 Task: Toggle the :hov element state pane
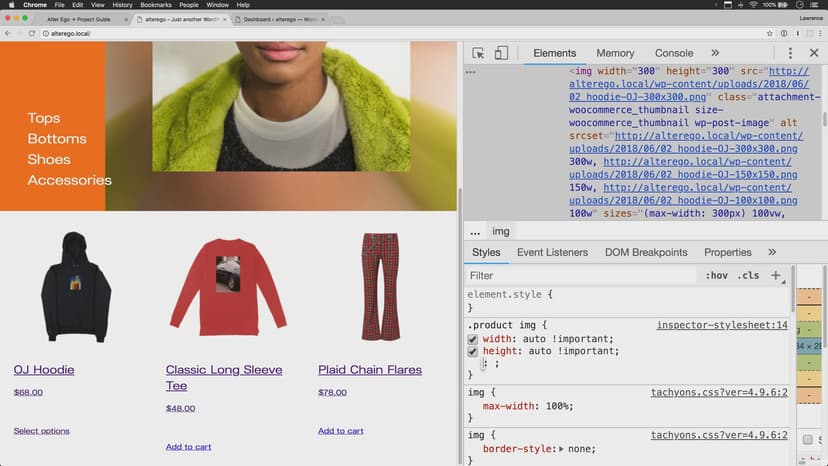[x=716, y=276]
